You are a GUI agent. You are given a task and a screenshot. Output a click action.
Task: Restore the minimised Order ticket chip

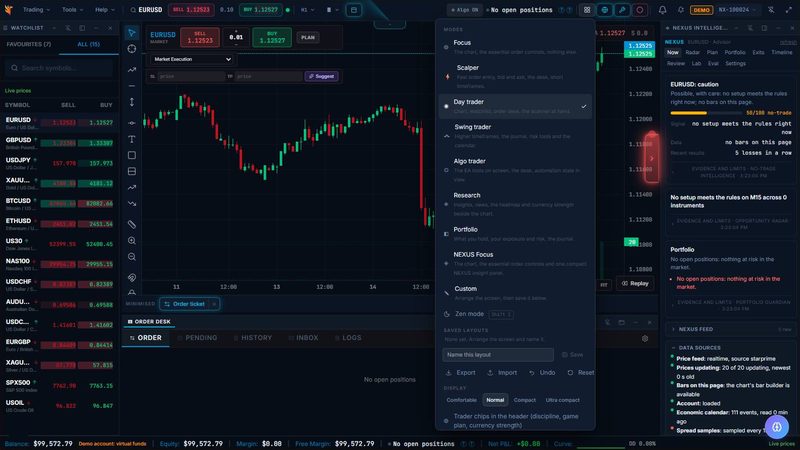pyautogui.click(x=184, y=304)
